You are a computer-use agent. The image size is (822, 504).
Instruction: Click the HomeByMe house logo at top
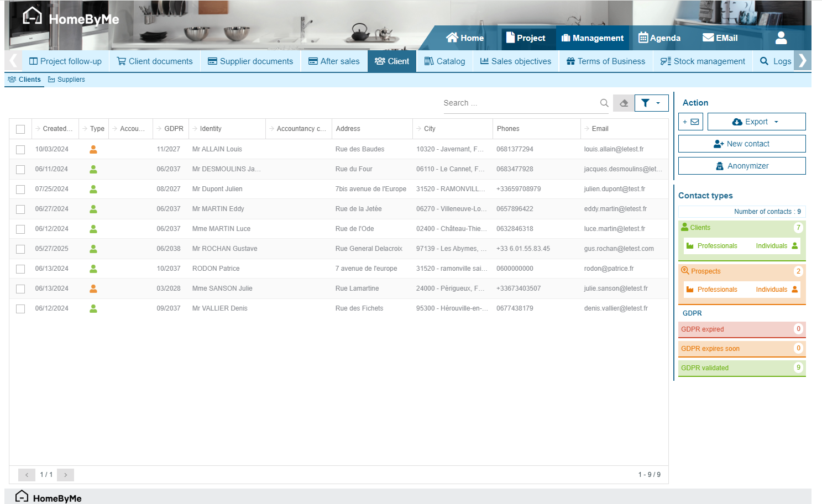32,17
